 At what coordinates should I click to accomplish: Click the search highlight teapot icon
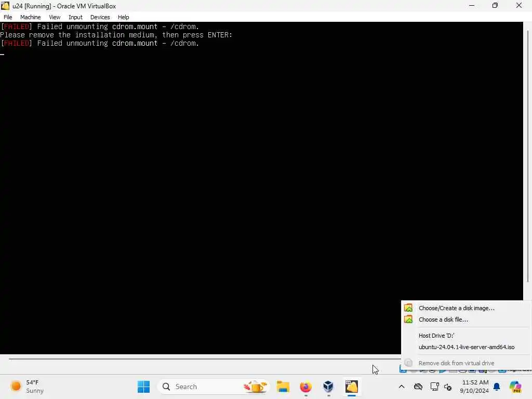click(256, 387)
